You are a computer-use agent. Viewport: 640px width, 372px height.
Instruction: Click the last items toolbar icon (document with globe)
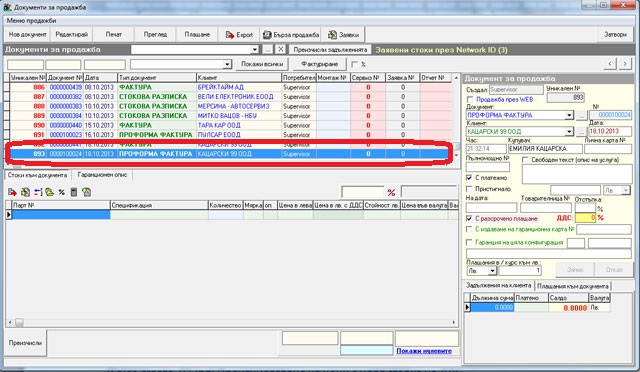click(x=86, y=192)
